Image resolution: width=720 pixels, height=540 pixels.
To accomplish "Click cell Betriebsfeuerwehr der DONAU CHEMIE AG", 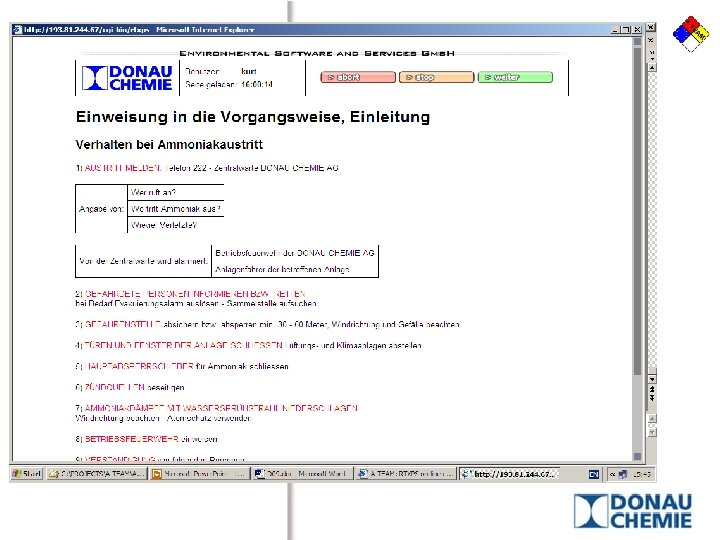I will 295,253.
